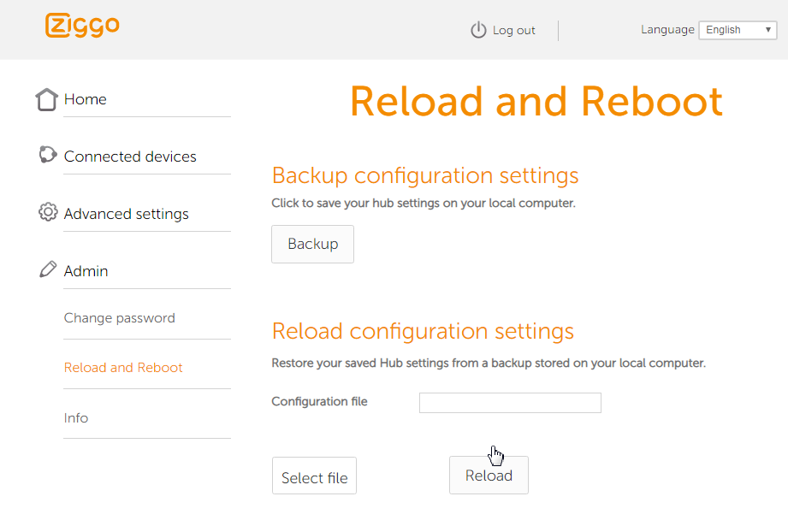
Task: Click the Select file button
Action: [x=314, y=476]
